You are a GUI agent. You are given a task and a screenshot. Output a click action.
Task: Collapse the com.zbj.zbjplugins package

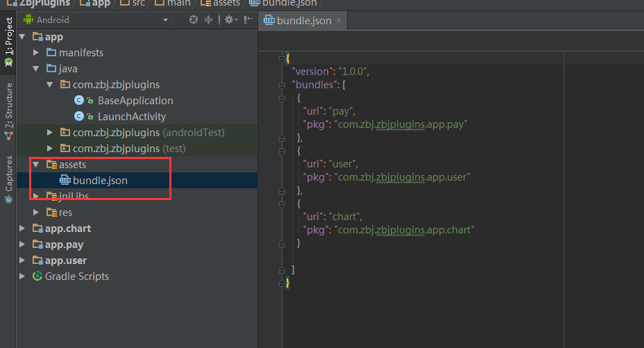[x=50, y=85]
